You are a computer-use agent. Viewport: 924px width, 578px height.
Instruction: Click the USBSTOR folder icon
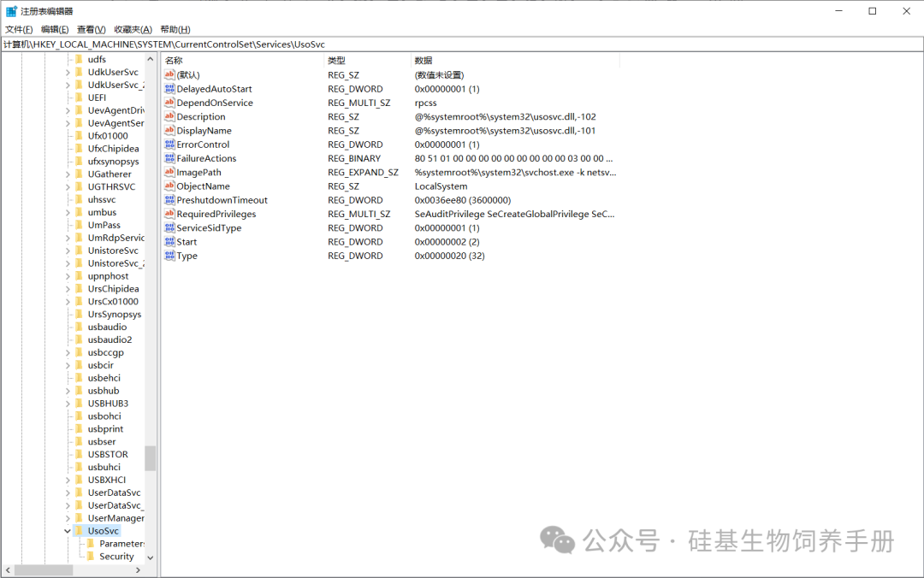click(79, 454)
